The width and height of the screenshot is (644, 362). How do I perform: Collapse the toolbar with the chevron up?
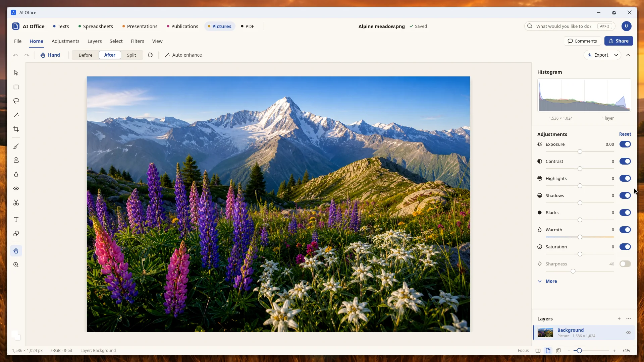(x=628, y=55)
